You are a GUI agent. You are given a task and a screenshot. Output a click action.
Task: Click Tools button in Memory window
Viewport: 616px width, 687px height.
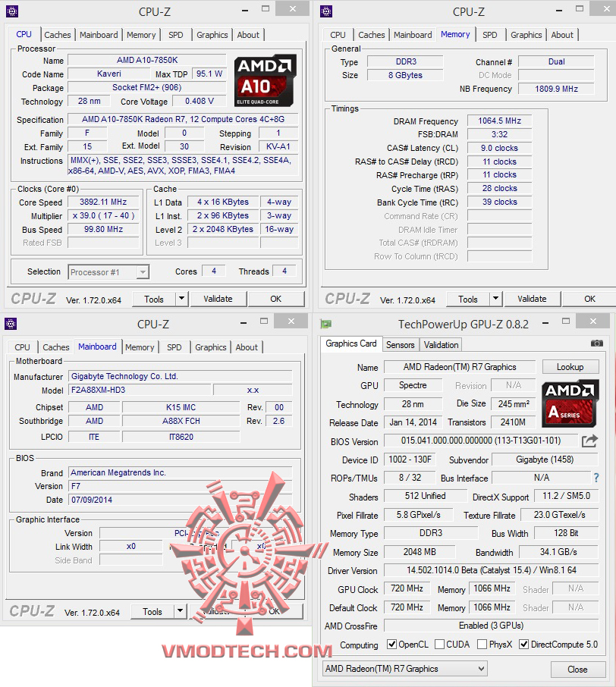[x=468, y=299]
